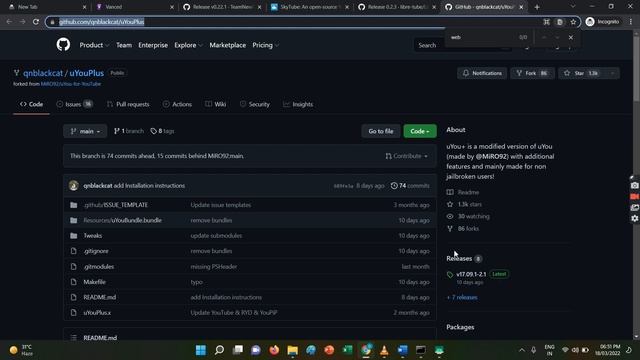This screenshot has width=640, height=360.
Task: Bookmark this page with star icon
Action: (573, 22)
